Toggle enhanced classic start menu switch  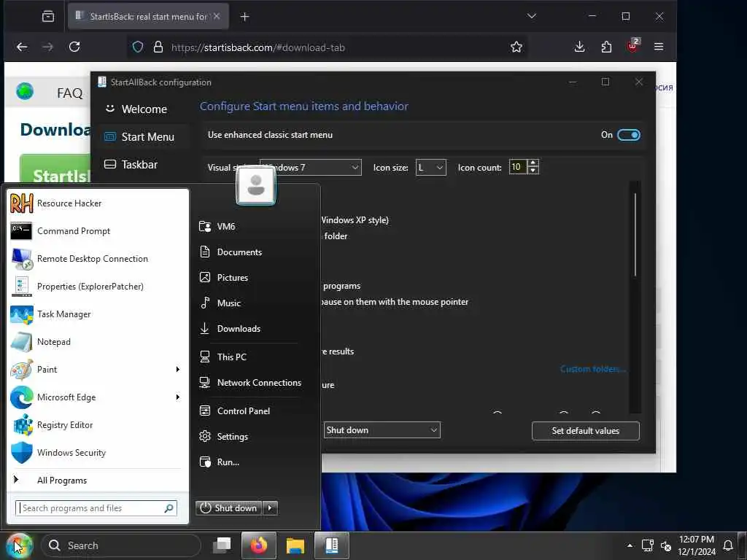[628, 135]
